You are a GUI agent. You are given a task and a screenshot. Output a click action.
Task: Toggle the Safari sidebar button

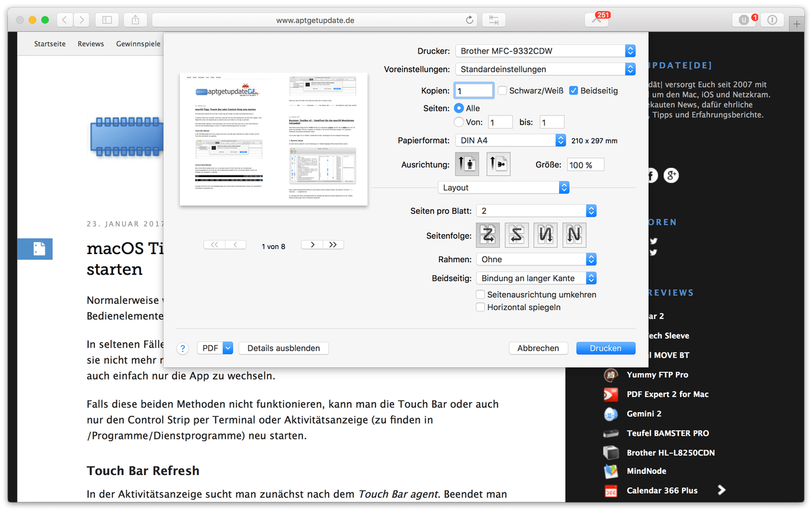click(x=107, y=20)
